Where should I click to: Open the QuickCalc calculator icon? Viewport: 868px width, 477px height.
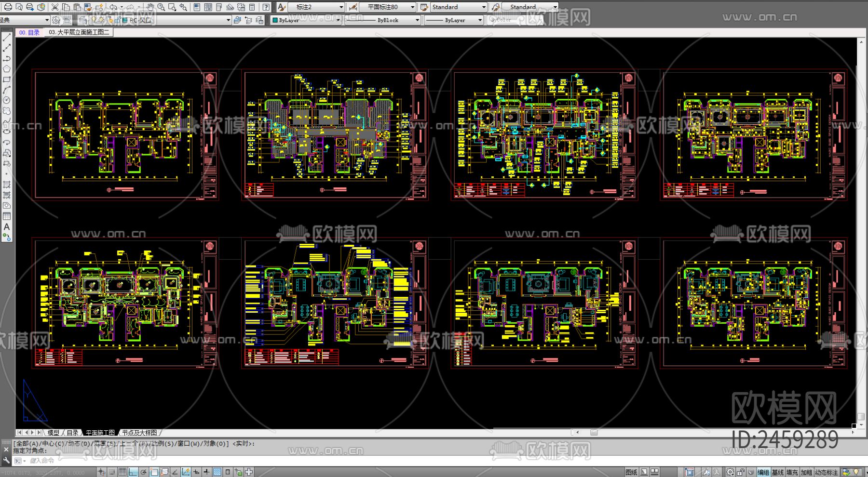252,7
